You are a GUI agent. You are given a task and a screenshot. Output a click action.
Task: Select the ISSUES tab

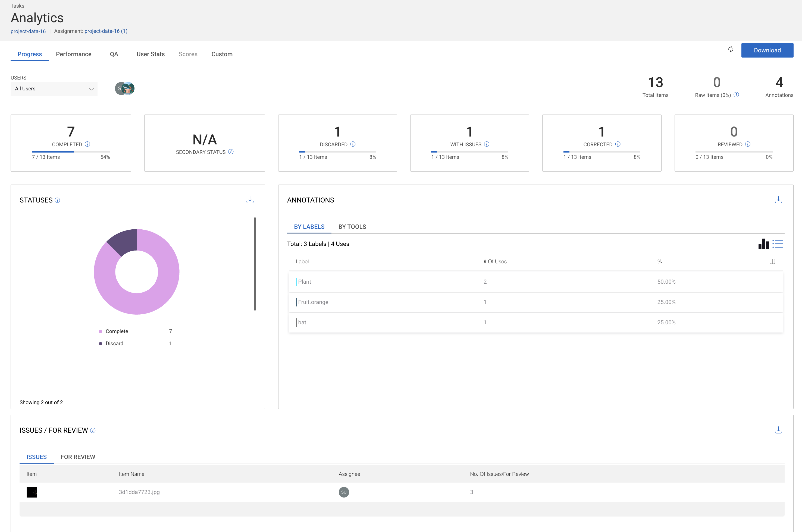36,457
